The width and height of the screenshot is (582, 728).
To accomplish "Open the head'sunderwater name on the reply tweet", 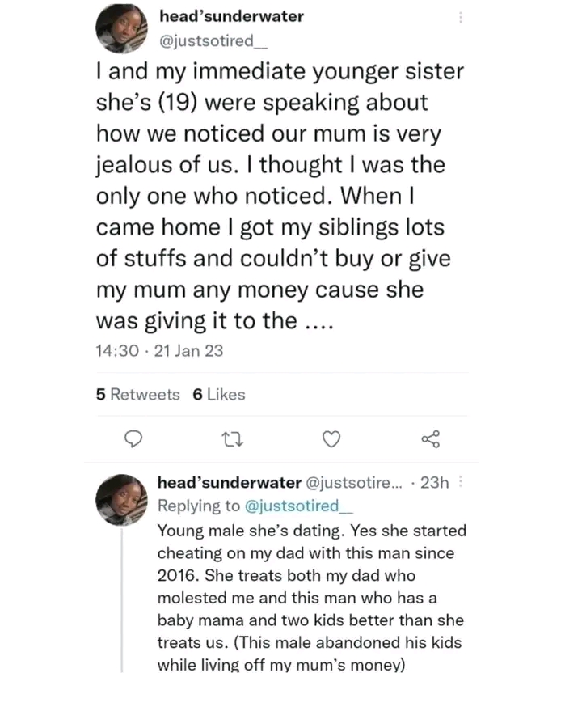I will pos(229,483).
